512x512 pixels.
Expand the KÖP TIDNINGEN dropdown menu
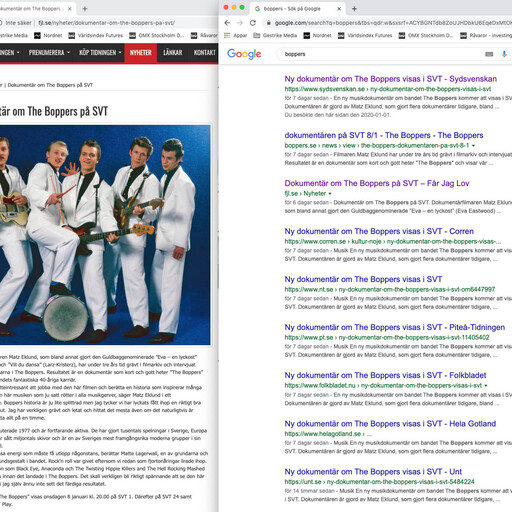100,53
